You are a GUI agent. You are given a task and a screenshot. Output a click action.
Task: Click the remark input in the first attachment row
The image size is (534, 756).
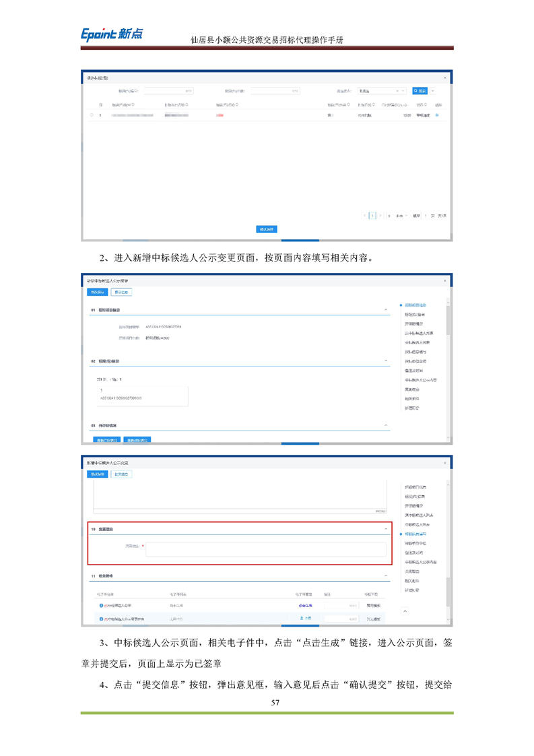(x=341, y=605)
